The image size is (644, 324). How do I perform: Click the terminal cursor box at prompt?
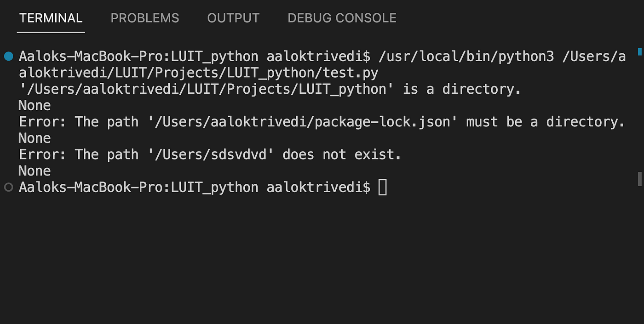point(382,187)
